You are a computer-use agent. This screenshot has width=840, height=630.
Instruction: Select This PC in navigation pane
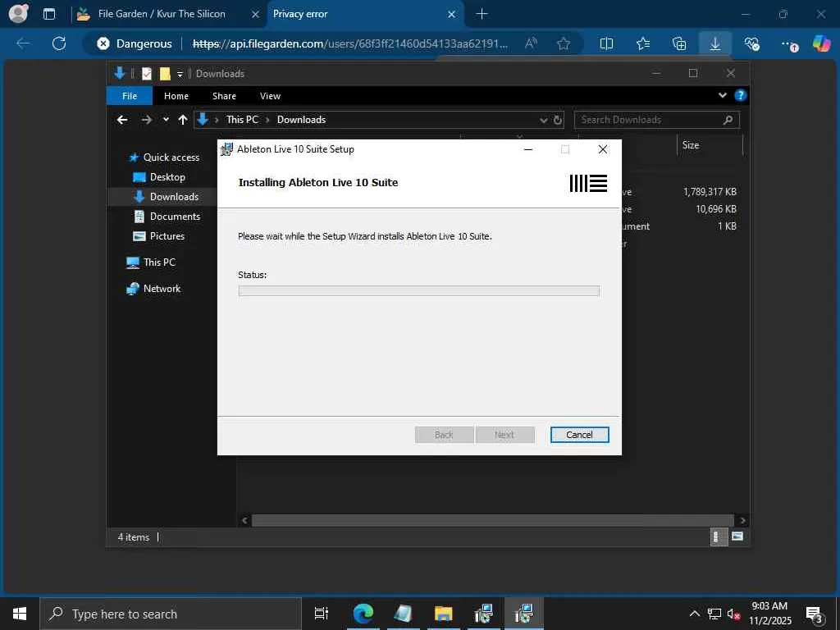point(151,262)
